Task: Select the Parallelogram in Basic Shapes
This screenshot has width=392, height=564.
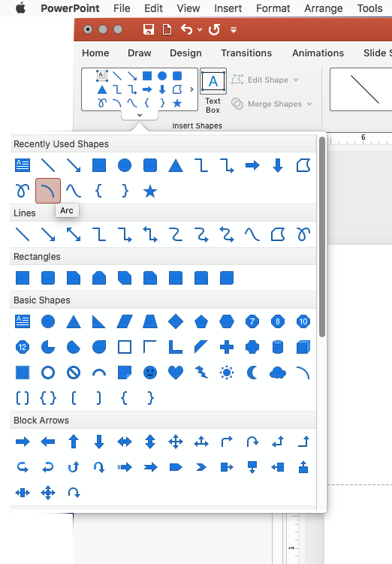Action: pos(125,321)
